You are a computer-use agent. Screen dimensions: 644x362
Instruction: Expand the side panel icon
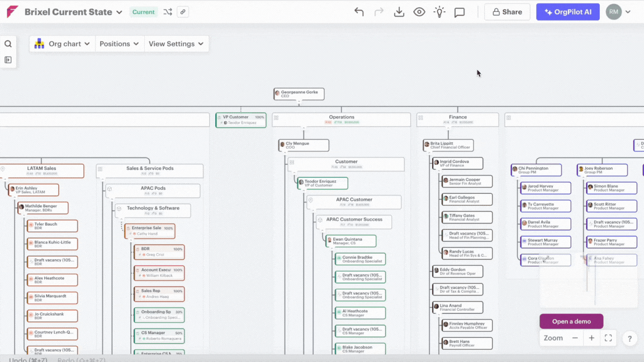pyautogui.click(x=8, y=60)
